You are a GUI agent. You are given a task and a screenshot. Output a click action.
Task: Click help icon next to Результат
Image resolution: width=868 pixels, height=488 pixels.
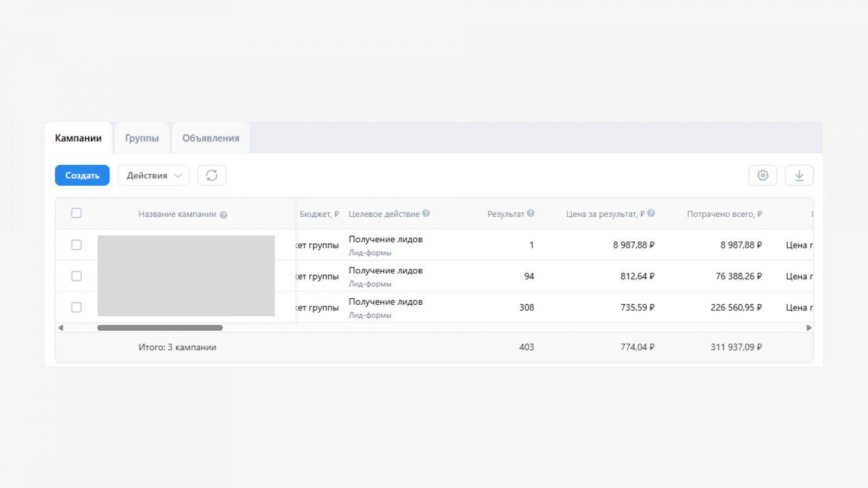point(531,213)
